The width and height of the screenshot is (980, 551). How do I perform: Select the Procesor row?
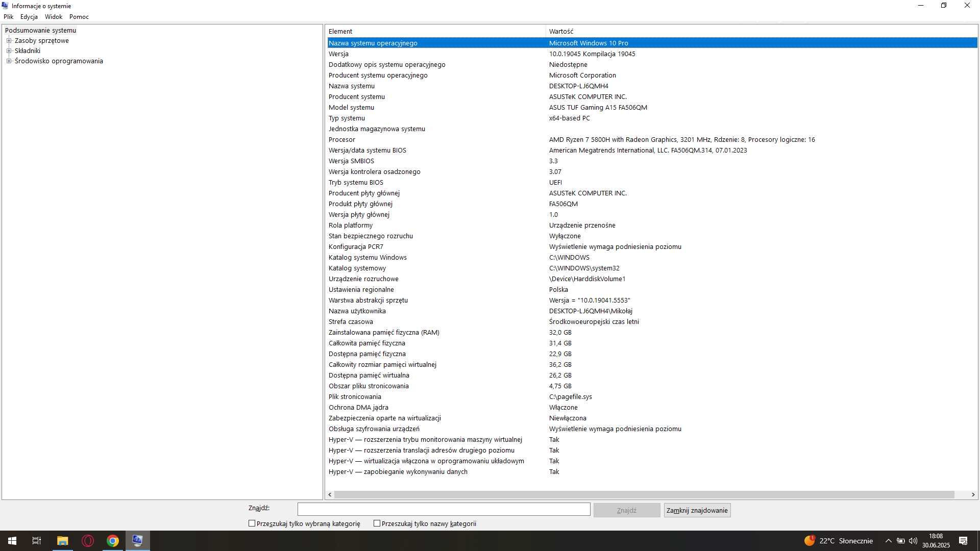point(652,140)
